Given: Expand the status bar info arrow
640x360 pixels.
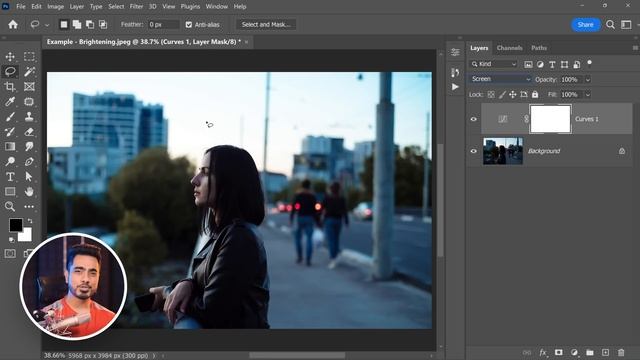Looking at the screenshot, I should [x=154, y=356].
